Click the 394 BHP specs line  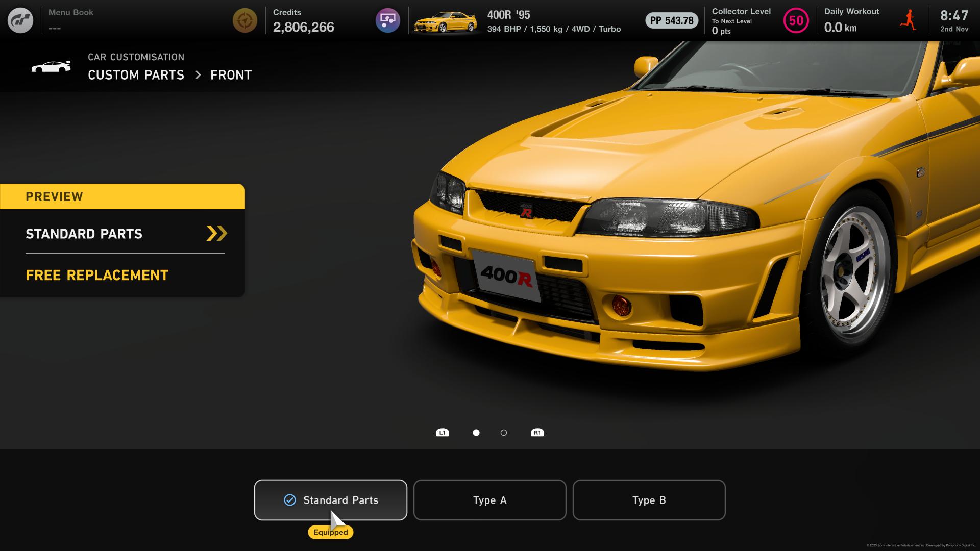[x=554, y=29]
